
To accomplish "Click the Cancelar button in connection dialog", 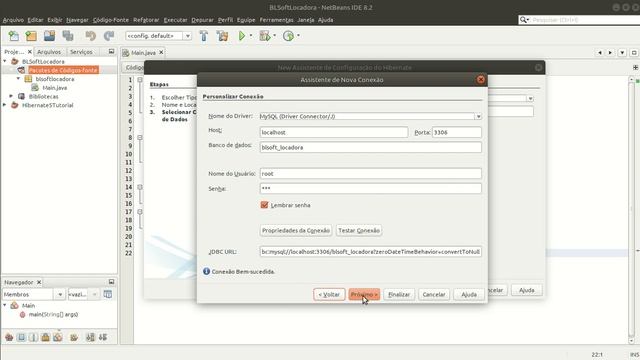I will click(434, 294).
